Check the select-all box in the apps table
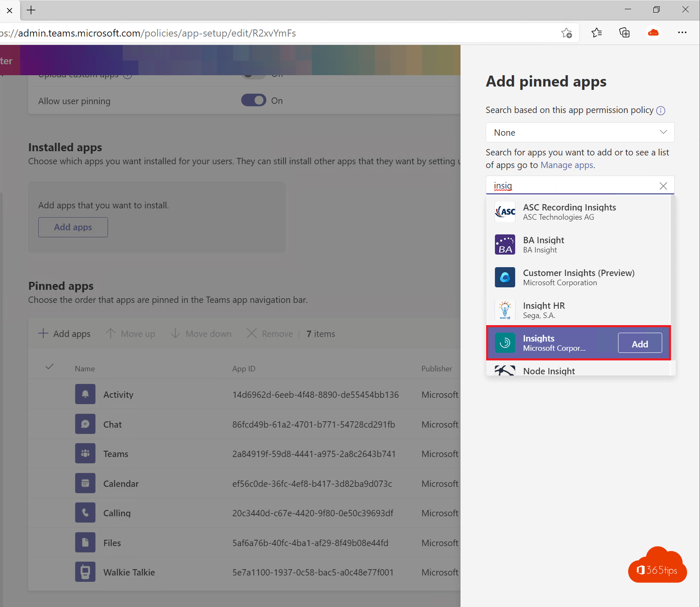 pos(49,366)
